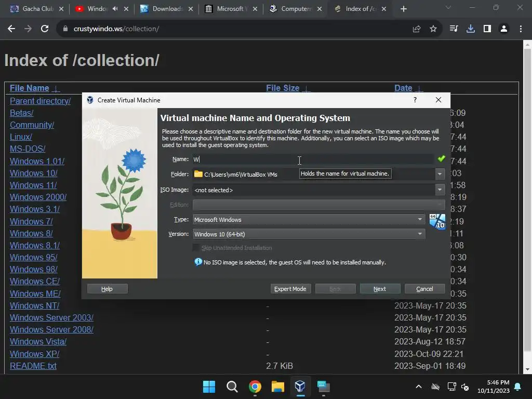Open the Windows Vista/ directory link

pos(38,342)
